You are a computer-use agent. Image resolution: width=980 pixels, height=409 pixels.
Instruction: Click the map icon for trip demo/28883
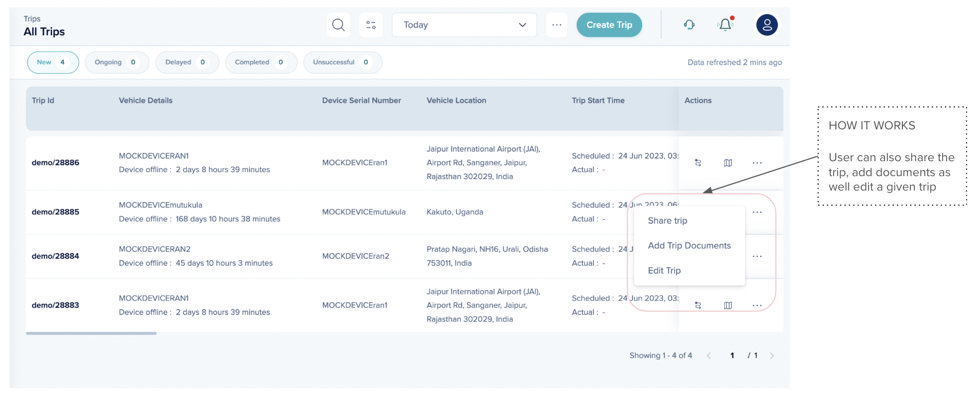click(728, 306)
